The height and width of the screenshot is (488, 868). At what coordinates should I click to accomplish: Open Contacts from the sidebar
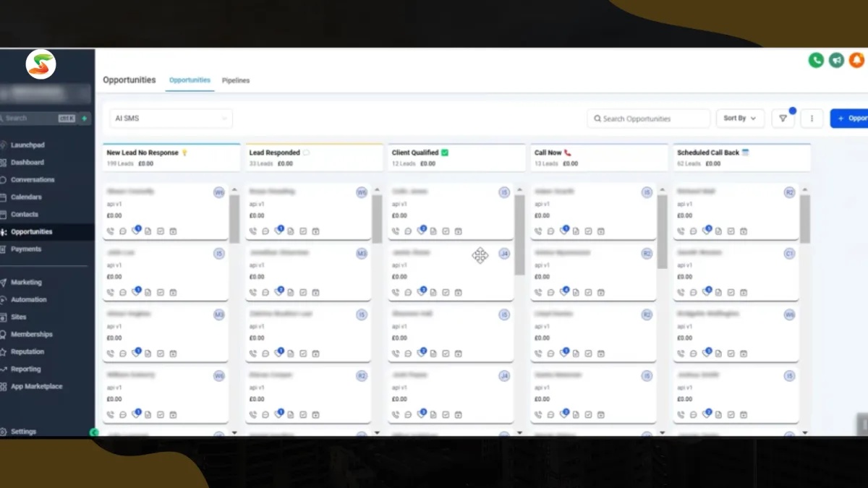click(x=25, y=215)
